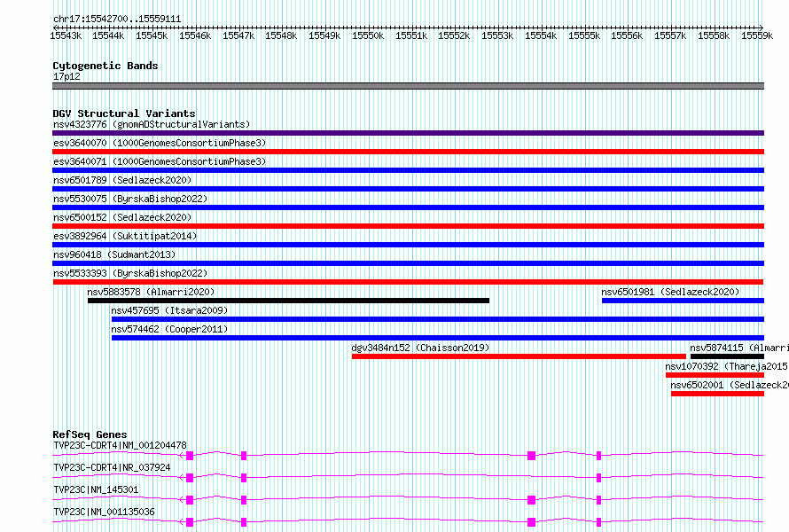Open the nsv5530075 (ByrskaBishop2022) label
Image resolution: width=789 pixels, height=532 pixels.
click(130, 199)
